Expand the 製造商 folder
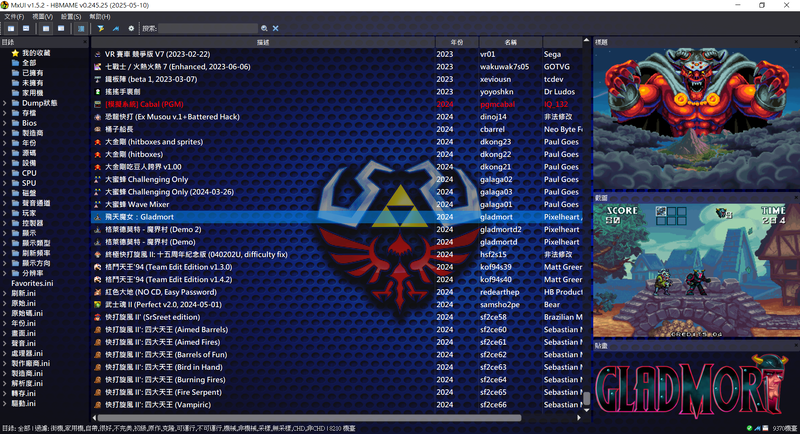The image size is (800, 434). tap(5, 133)
